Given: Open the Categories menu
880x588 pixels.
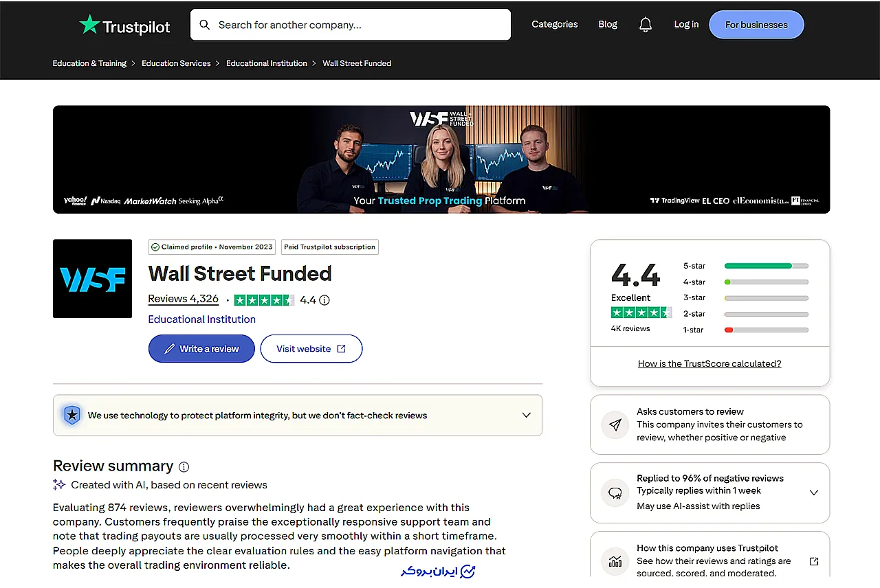Looking at the screenshot, I should [555, 24].
